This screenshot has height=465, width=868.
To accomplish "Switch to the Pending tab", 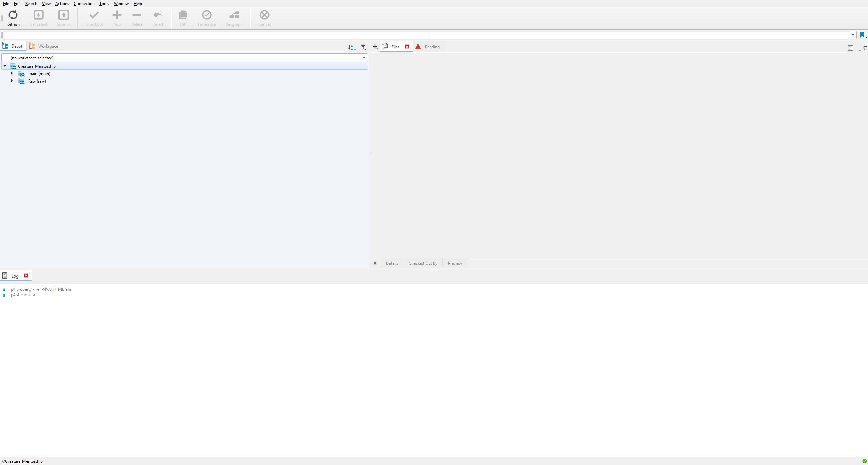I will pos(428,47).
